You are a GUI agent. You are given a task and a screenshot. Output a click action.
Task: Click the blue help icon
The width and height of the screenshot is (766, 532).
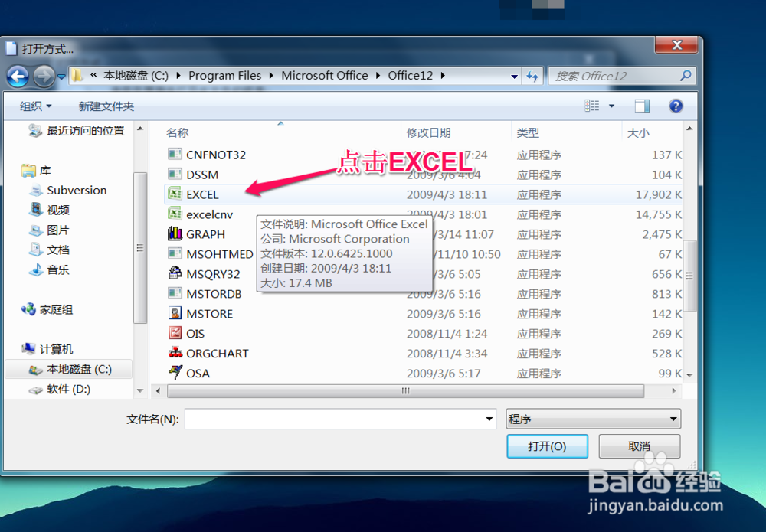point(676,106)
